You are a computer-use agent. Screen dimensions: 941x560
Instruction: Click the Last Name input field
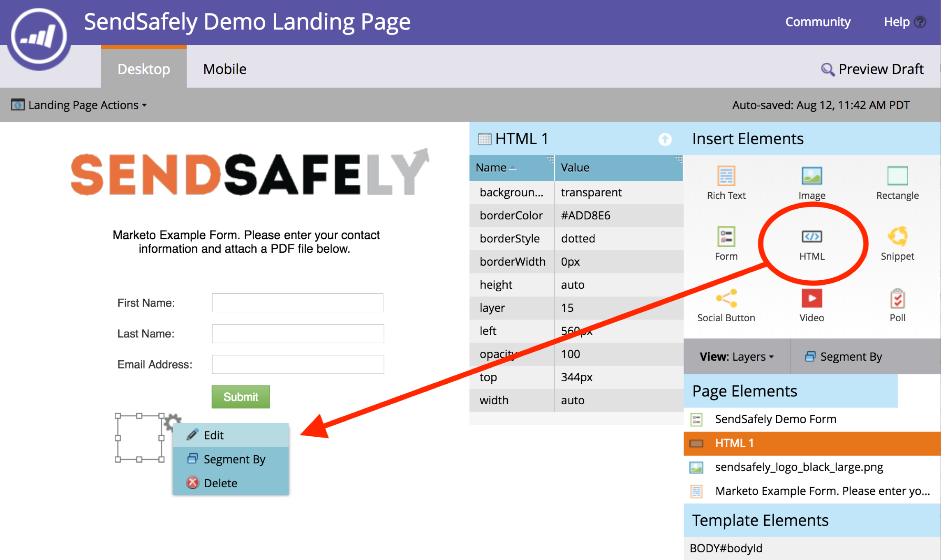click(x=298, y=334)
